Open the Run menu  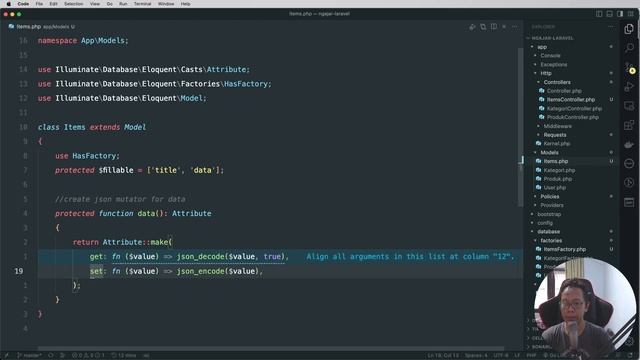click(123, 4)
